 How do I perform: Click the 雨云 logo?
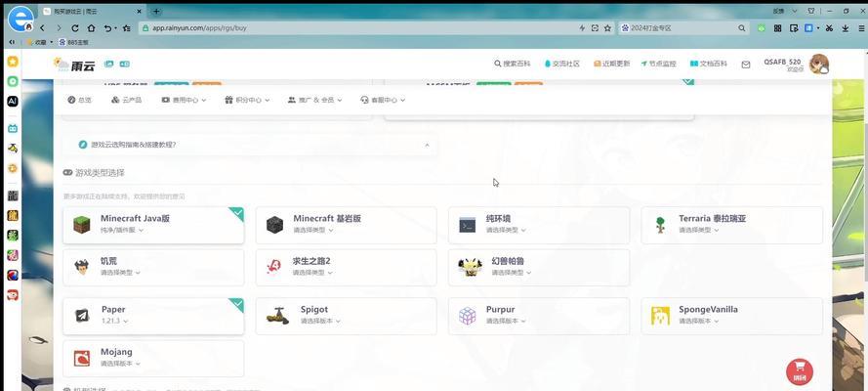coord(74,65)
